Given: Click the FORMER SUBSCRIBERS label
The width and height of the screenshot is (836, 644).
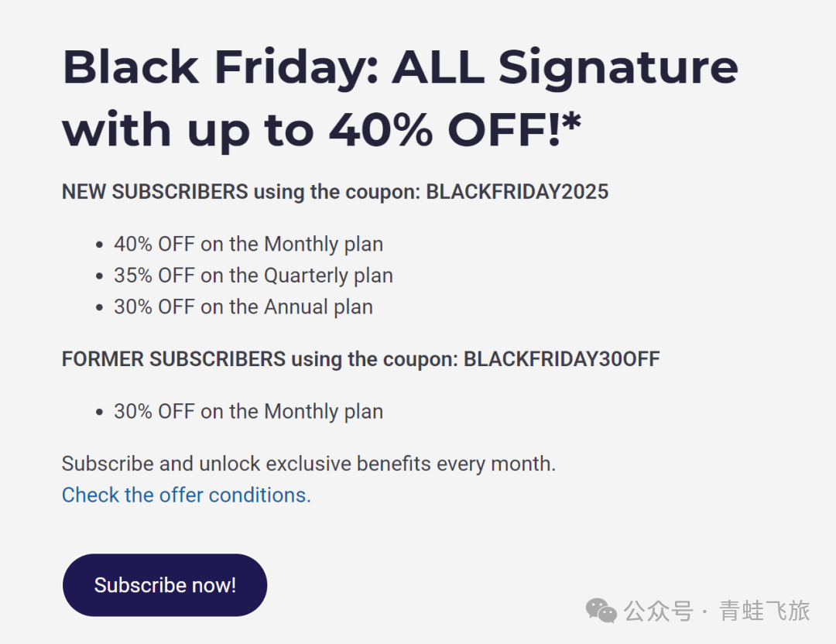Looking at the screenshot, I should click(173, 359).
